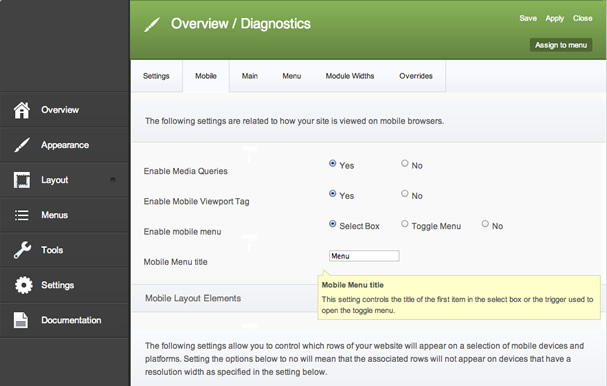Open the Module Widths tab
This screenshot has height=386, width=607.
click(350, 76)
